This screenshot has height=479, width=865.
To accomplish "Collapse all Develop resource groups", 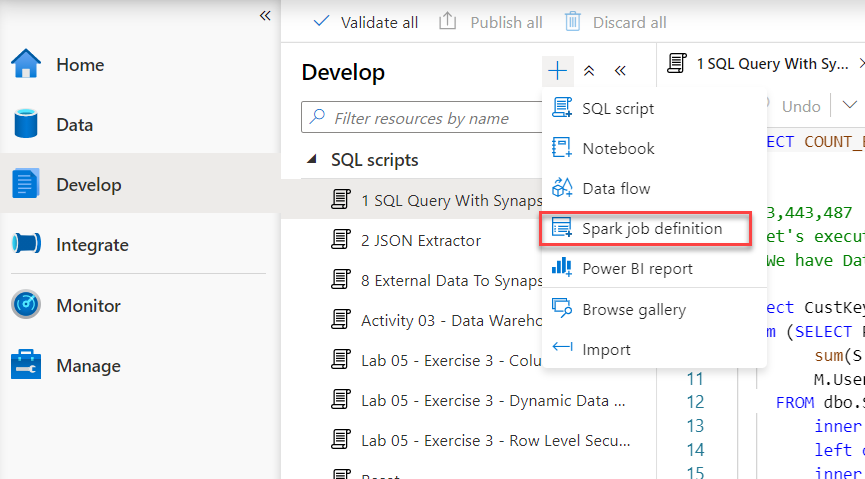I will pos(589,71).
